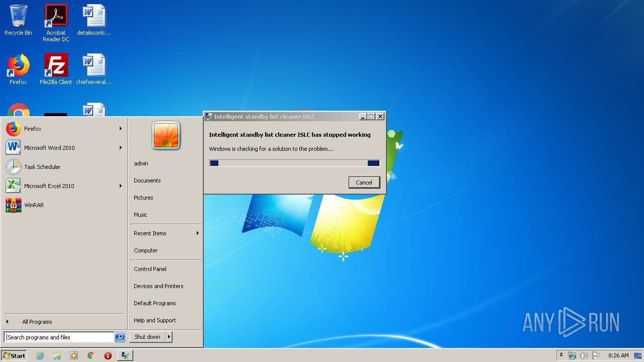Cancel the ISLC error dialog

click(364, 183)
